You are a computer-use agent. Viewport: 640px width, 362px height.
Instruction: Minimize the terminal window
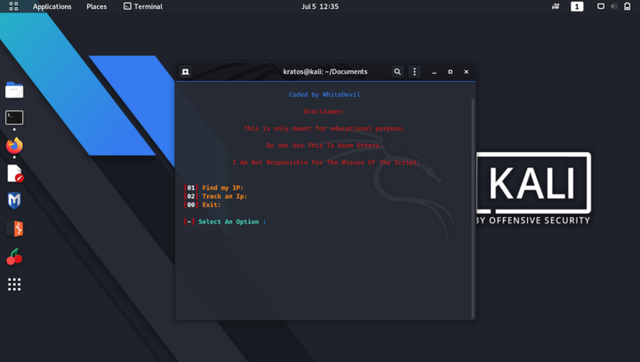(434, 72)
